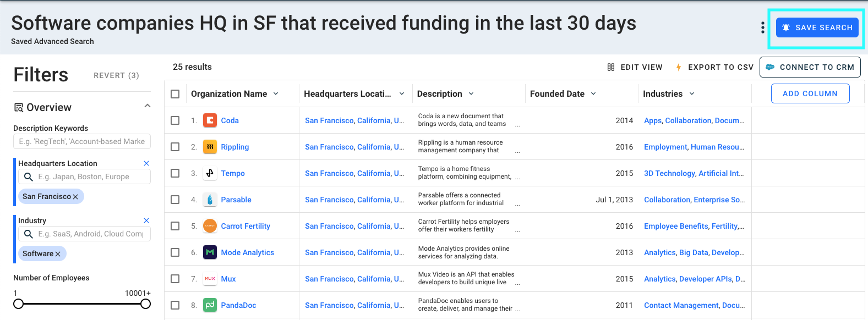Clear the Headquarters Location filter with its X
Viewport: 868px width, 320px height.
pos(146,163)
